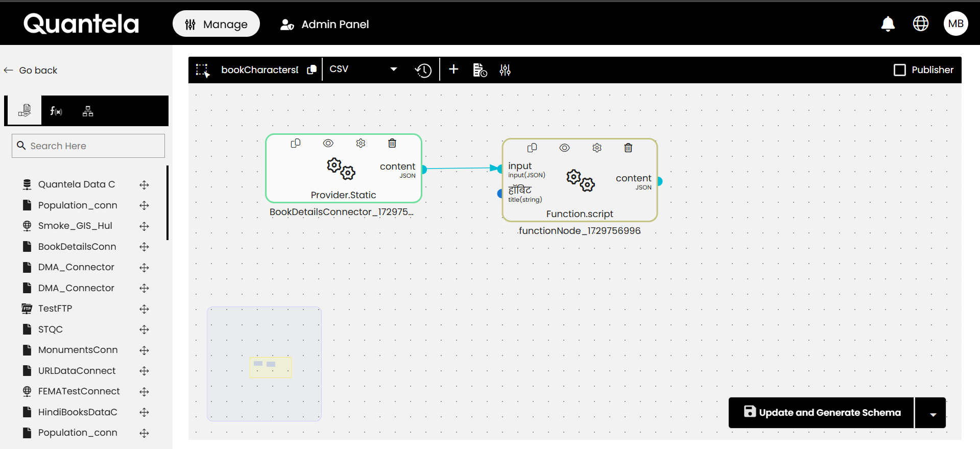This screenshot has height=449, width=980.
Task: Open the sliders settings icon in toolbar
Action: (x=505, y=70)
